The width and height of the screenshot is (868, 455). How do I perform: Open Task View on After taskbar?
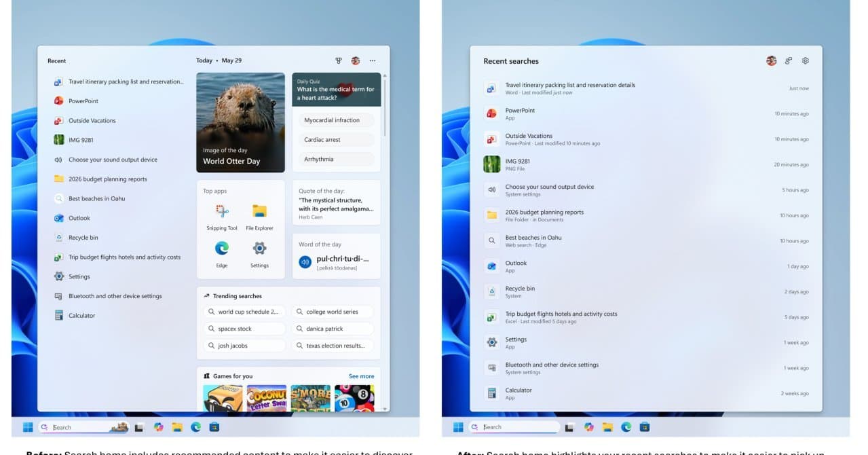click(x=570, y=427)
